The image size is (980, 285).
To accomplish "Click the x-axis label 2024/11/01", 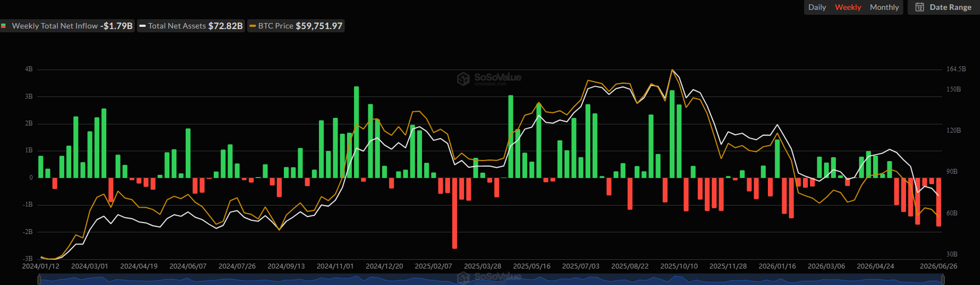I will point(335,266).
